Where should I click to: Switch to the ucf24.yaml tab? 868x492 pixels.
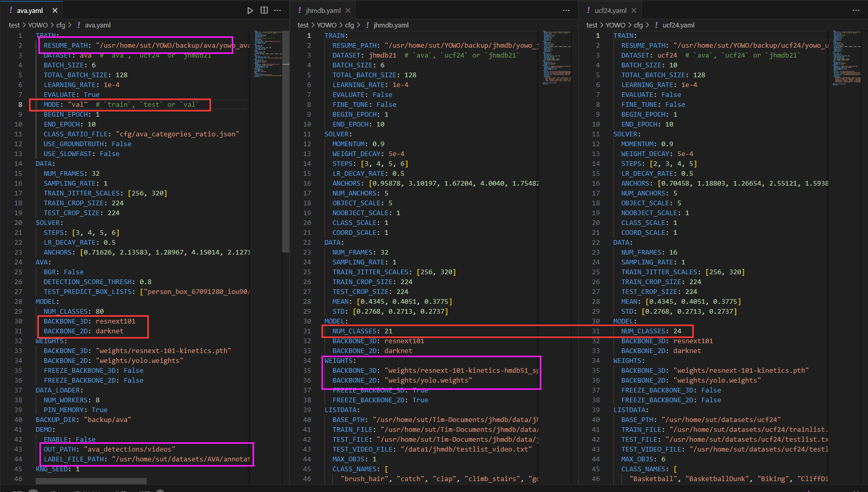610,10
